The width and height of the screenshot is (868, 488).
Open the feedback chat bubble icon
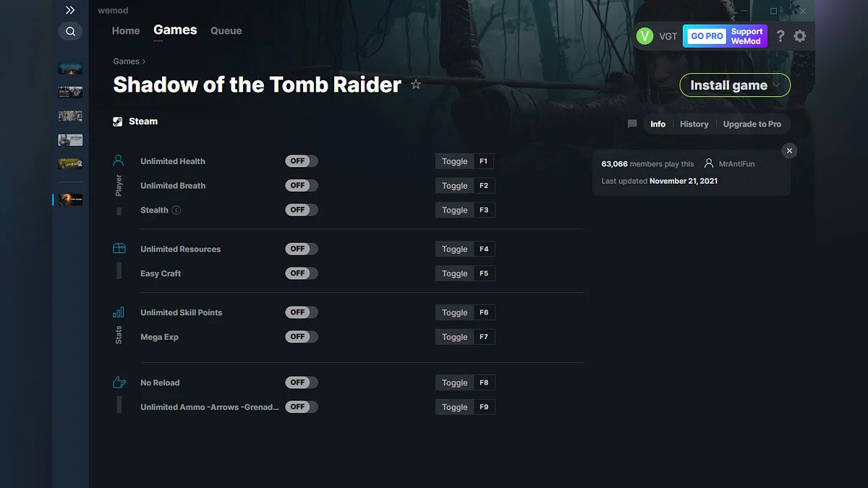point(631,124)
